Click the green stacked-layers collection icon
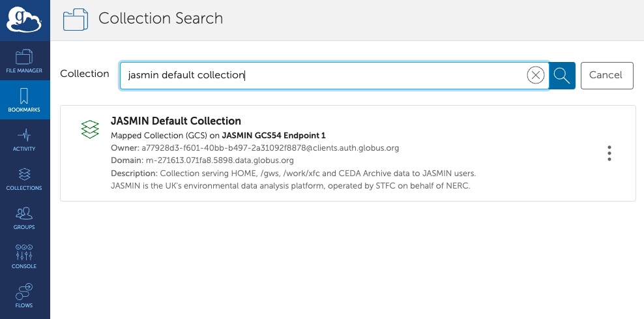 point(90,129)
